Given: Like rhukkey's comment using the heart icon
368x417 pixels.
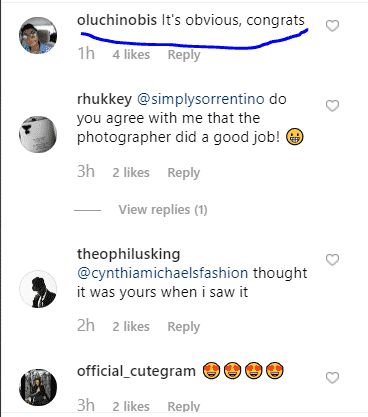Looking at the screenshot, I should [332, 106].
